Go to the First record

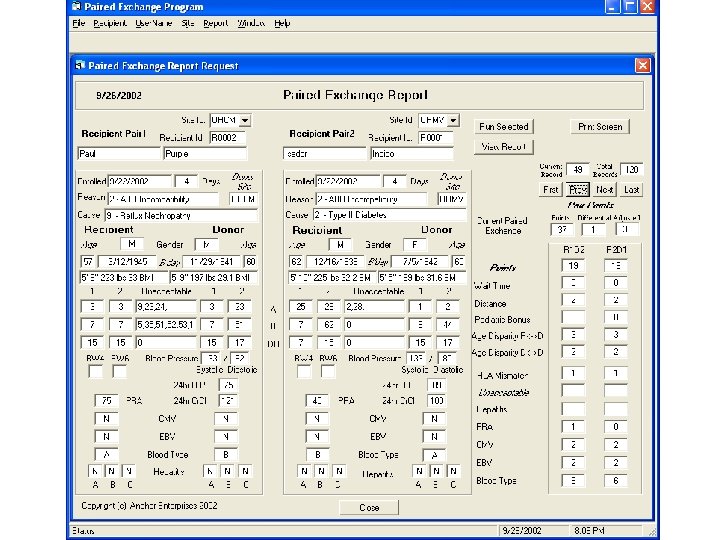point(550,189)
